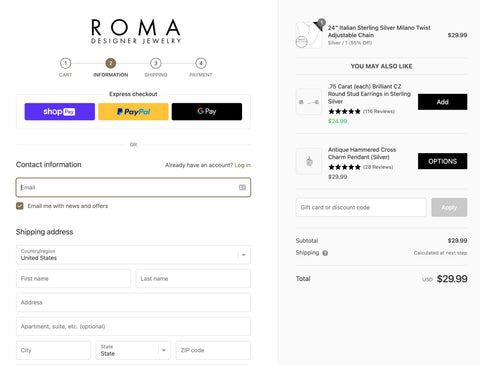Click the Last name field
This screenshot has width=480, height=365.
pyautogui.click(x=193, y=279)
